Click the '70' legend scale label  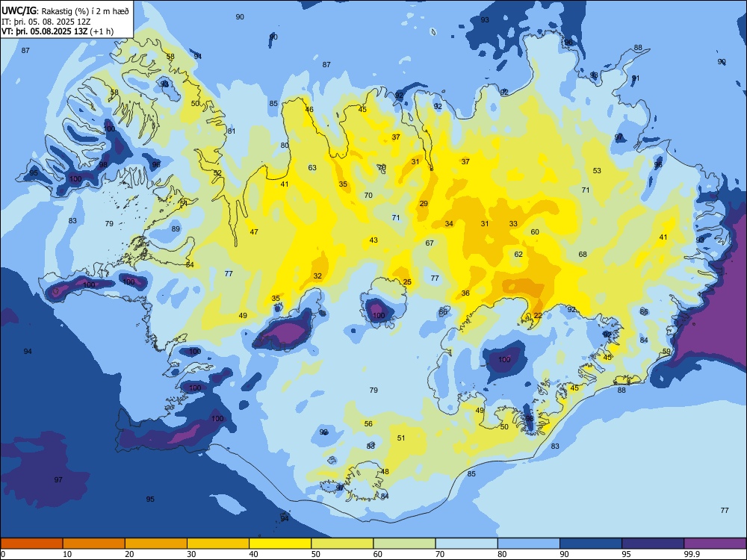click(x=440, y=554)
